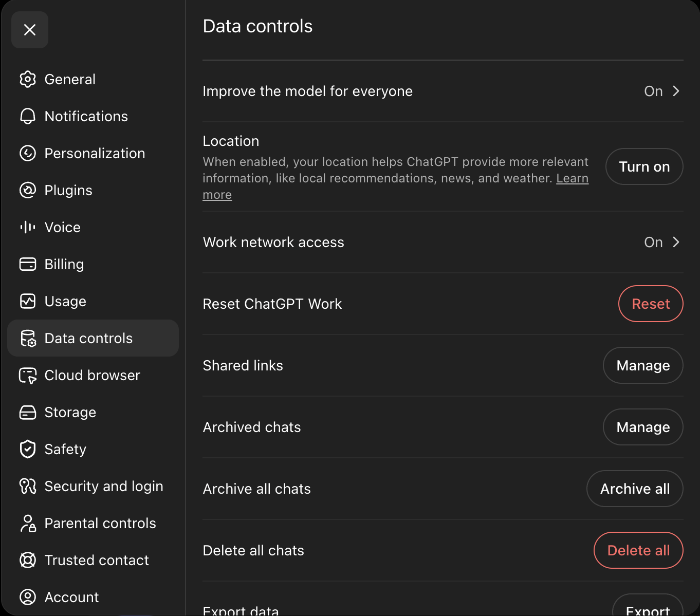Expand Work network access chevron
This screenshot has height=616, width=700.
coord(676,242)
